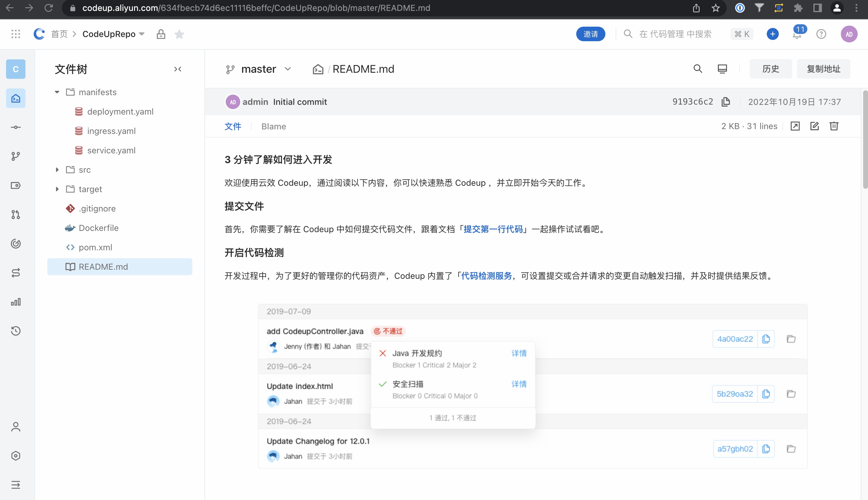Open the raw file in a new window
Viewport: 868px width, 500px height.
click(x=795, y=126)
